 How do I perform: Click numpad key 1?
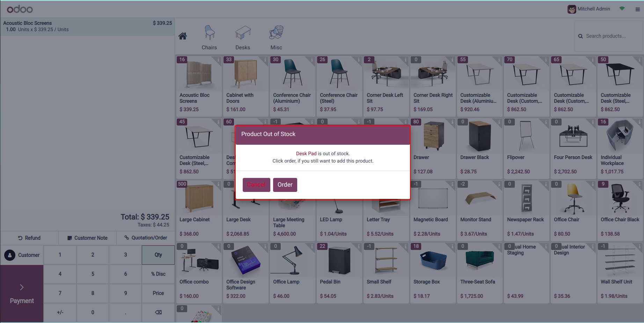[x=60, y=255]
